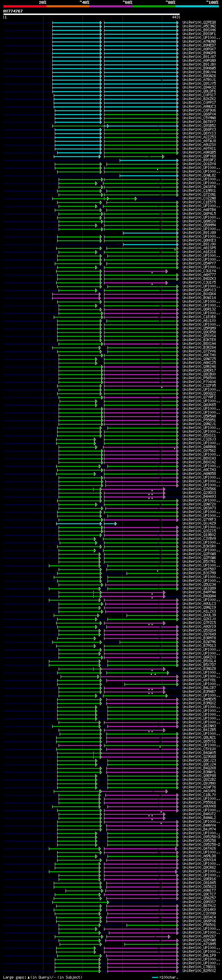The height and width of the screenshot is (980, 222).
Task: Click the cyan alignment bar for UniRef100_Q0WL82
Action: click(149, 175)
